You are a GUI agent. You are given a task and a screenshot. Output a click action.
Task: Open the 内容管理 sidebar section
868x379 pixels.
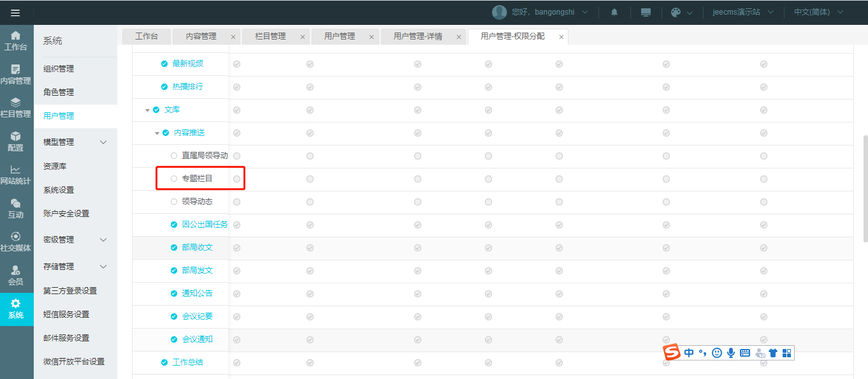coord(16,74)
